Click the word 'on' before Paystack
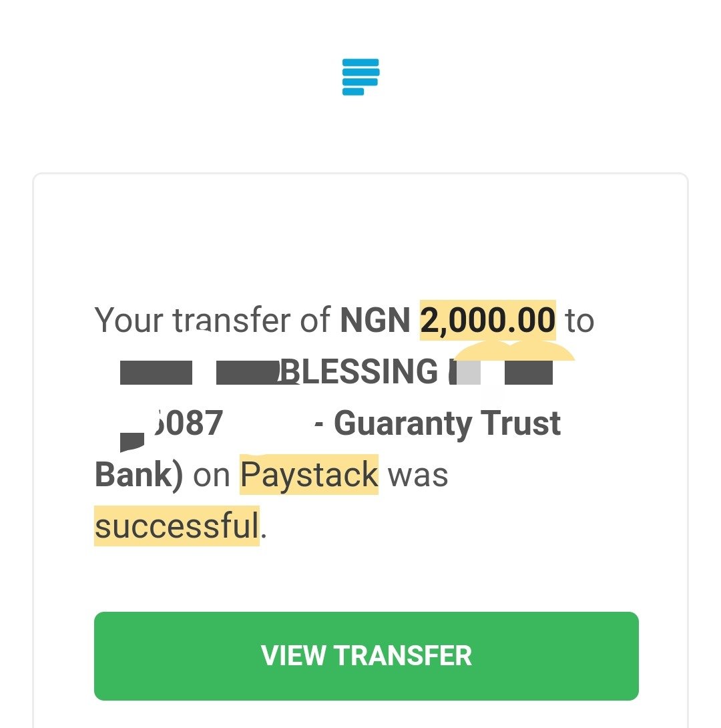The width and height of the screenshot is (721, 728). pos(212,476)
